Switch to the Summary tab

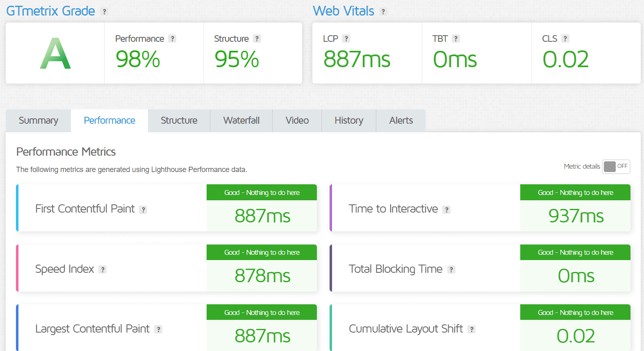coord(39,120)
